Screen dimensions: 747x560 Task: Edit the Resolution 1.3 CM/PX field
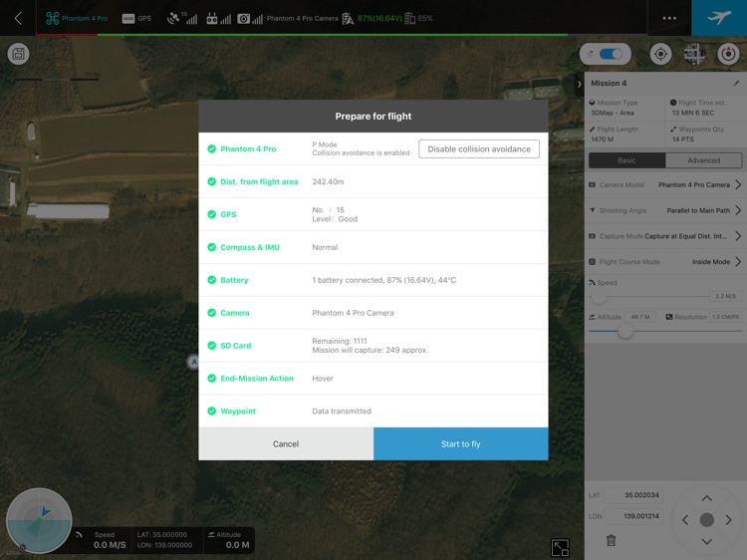[x=725, y=317]
